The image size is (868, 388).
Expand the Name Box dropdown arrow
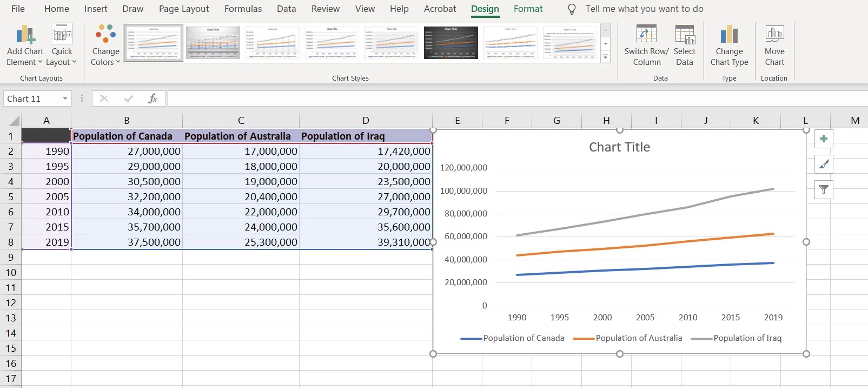coord(65,98)
